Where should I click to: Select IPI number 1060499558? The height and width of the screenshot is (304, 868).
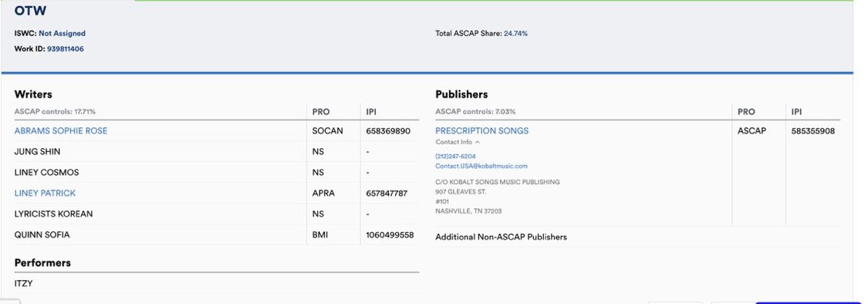click(390, 235)
